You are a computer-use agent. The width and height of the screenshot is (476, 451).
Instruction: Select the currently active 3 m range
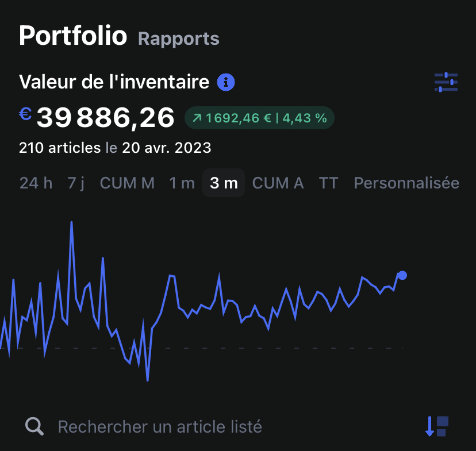[x=224, y=183]
